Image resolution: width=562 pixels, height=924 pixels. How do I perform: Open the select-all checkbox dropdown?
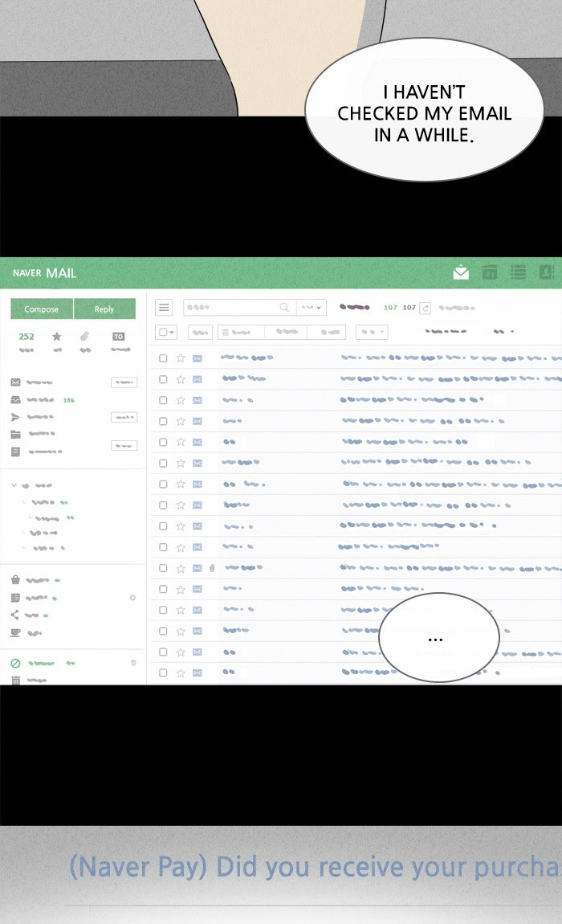[167, 332]
